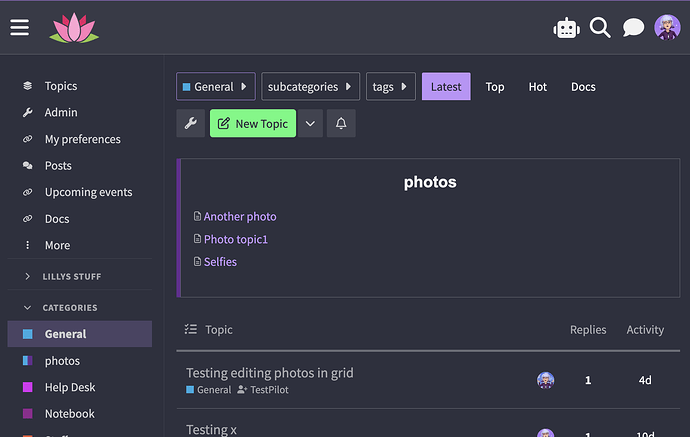Click More in sidebar
Image resolution: width=690 pixels, height=437 pixels.
point(57,245)
